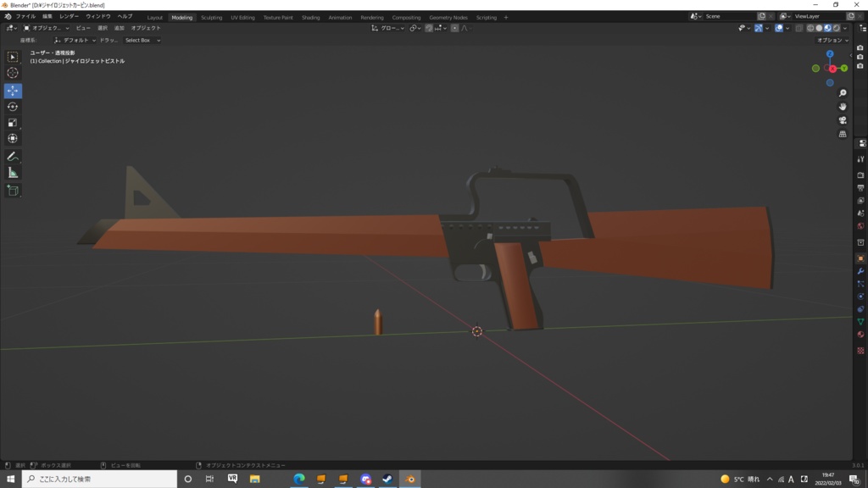Open the viewport shading options dropdown arrow
The image size is (868, 488).
click(845, 28)
